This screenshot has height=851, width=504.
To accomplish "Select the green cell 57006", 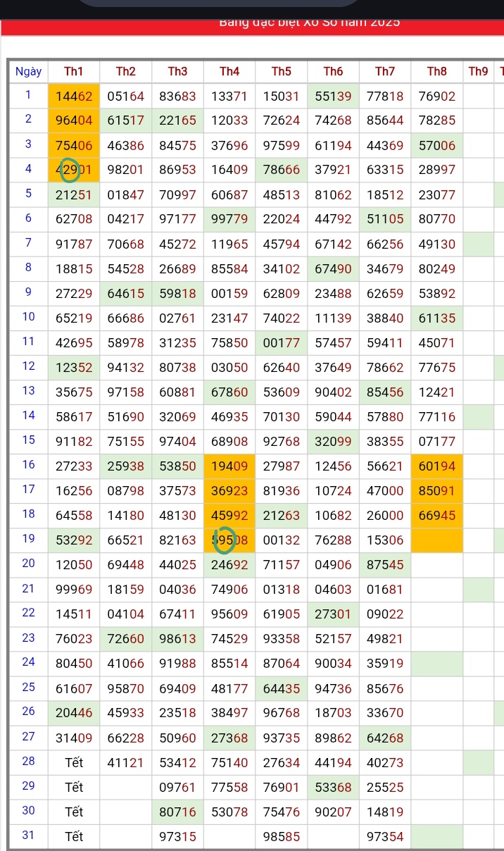I will (436, 145).
